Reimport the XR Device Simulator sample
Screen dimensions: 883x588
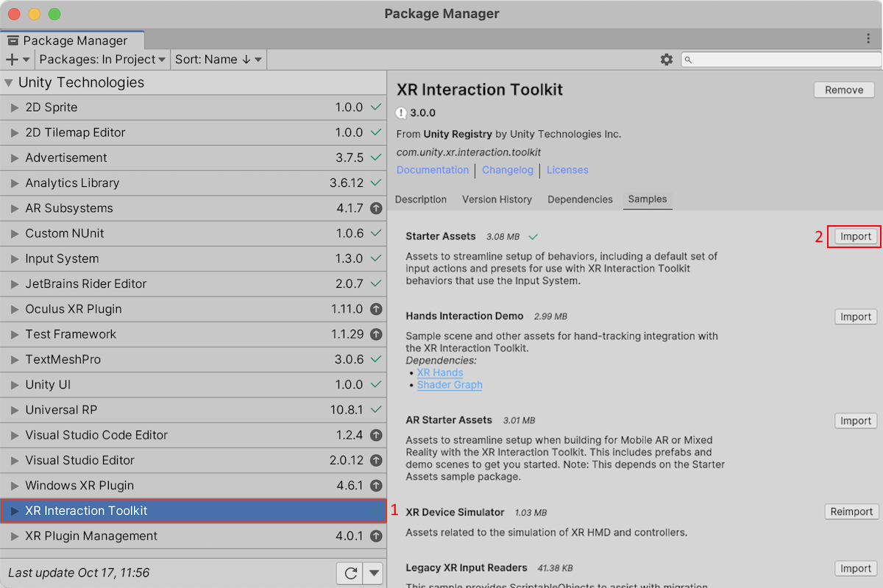[851, 512]
